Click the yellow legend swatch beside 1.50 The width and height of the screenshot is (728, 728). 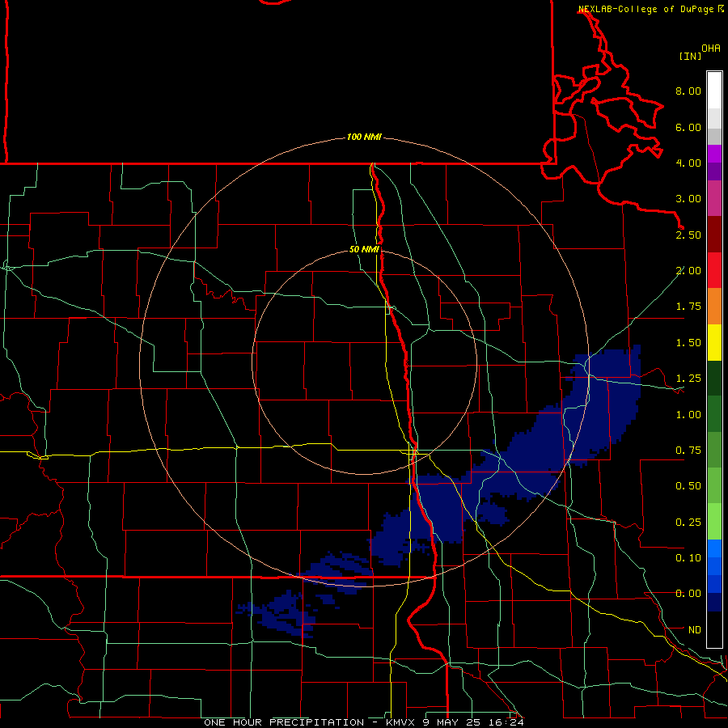[714, 342]
